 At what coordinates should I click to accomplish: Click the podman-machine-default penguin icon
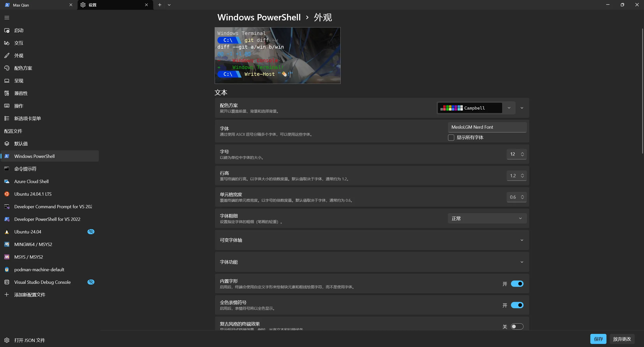(x=7, y=269)
